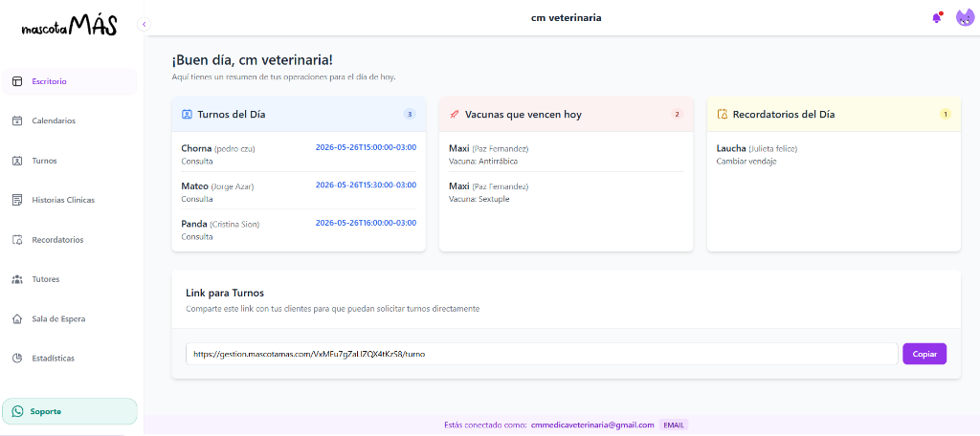Collapse the sidebar with the chevron button

[144, 24]
